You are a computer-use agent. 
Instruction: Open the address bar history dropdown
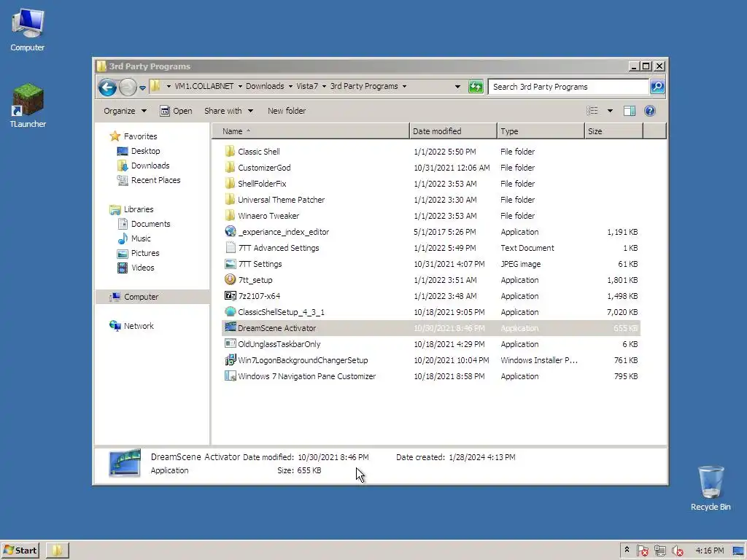457,87
